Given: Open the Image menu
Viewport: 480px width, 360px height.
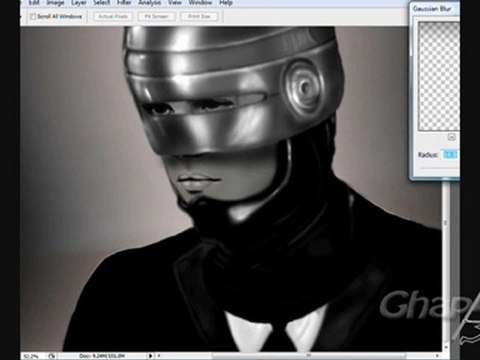Looking at the screenshot, I should click(x=55, y=3).
